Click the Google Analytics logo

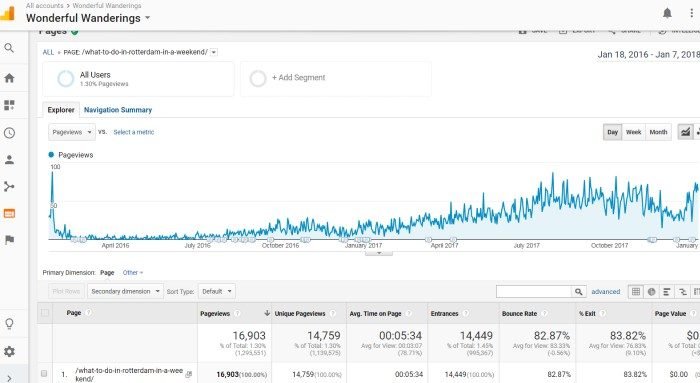pos(7,13)
